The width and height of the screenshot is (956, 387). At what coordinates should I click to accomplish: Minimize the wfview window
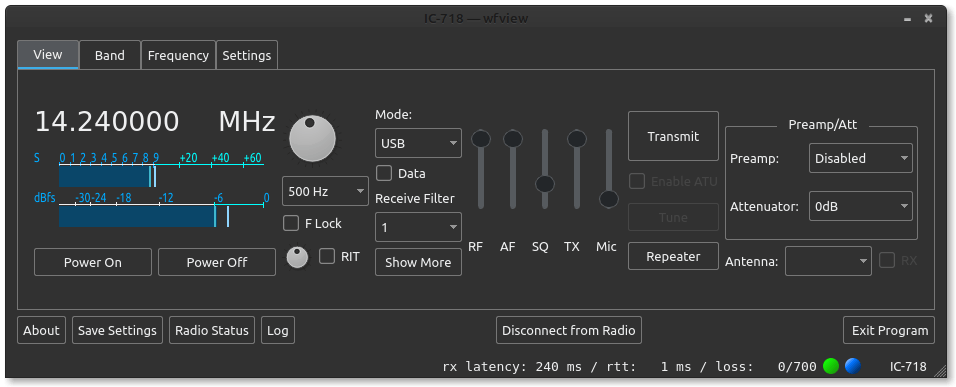click(x=908, y=19)
